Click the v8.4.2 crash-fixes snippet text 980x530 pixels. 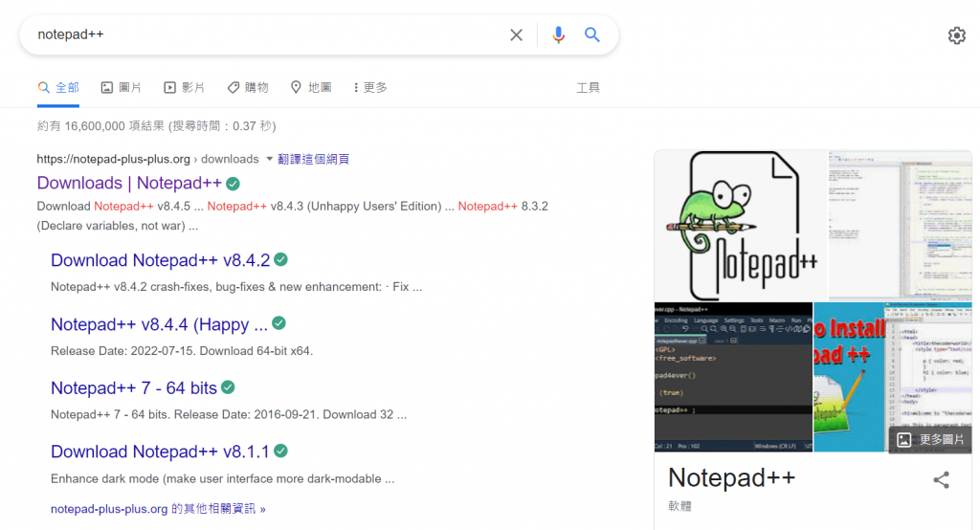pyautogui.click(x=236, y=287)
